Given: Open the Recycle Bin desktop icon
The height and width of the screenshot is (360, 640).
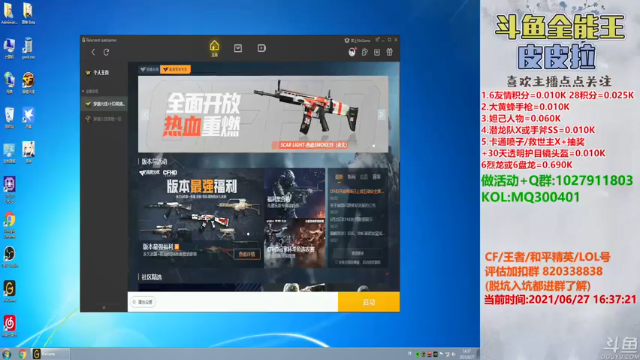Looking at the screenshot, I should pyautogui.click(x=9, y=118).
